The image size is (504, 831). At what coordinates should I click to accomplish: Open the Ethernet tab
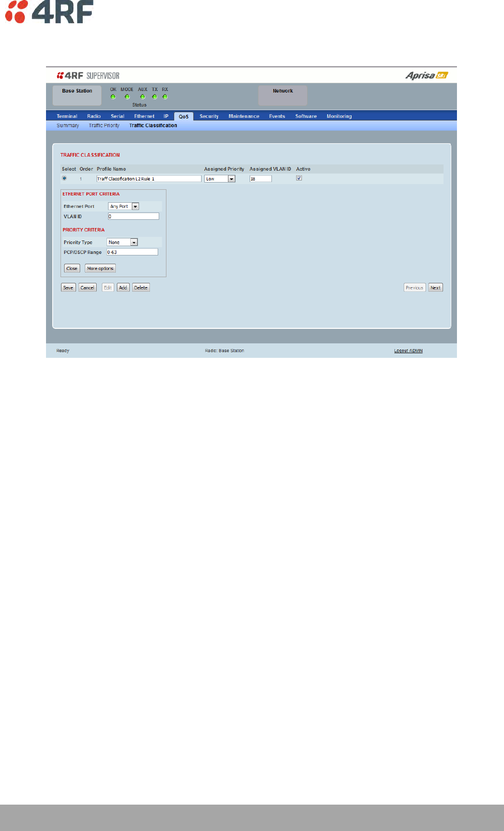click(144, 116)
